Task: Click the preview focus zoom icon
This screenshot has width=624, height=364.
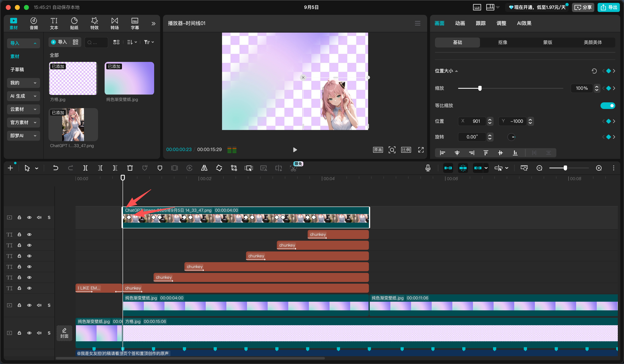Action: (392, 150)
